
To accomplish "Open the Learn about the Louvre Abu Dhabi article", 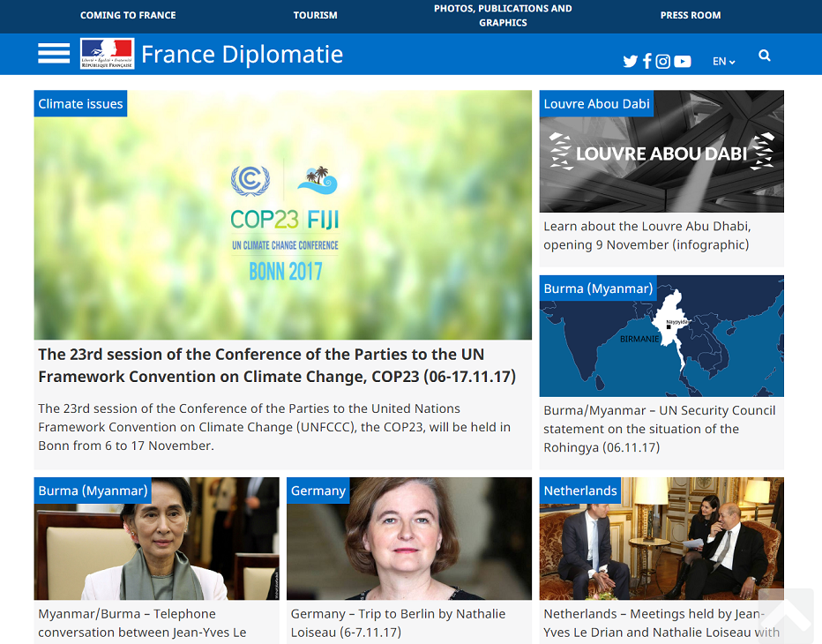I will coord(646,236).
